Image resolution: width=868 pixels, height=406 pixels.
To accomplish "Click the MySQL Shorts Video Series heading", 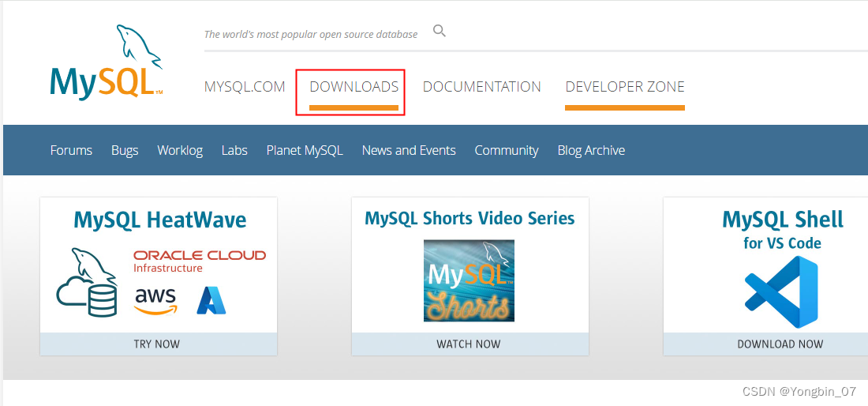I will pyautogui.click(x=470, y=218).
